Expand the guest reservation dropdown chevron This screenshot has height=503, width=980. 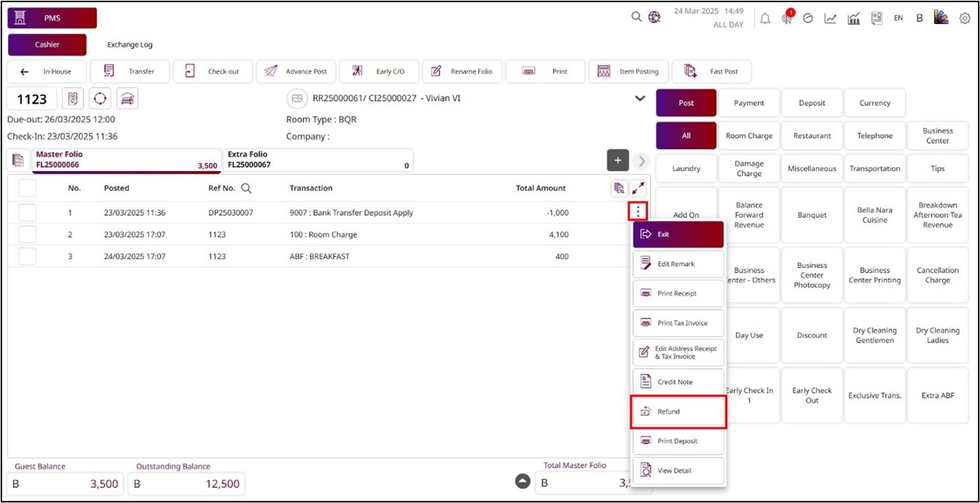[640, 99]
